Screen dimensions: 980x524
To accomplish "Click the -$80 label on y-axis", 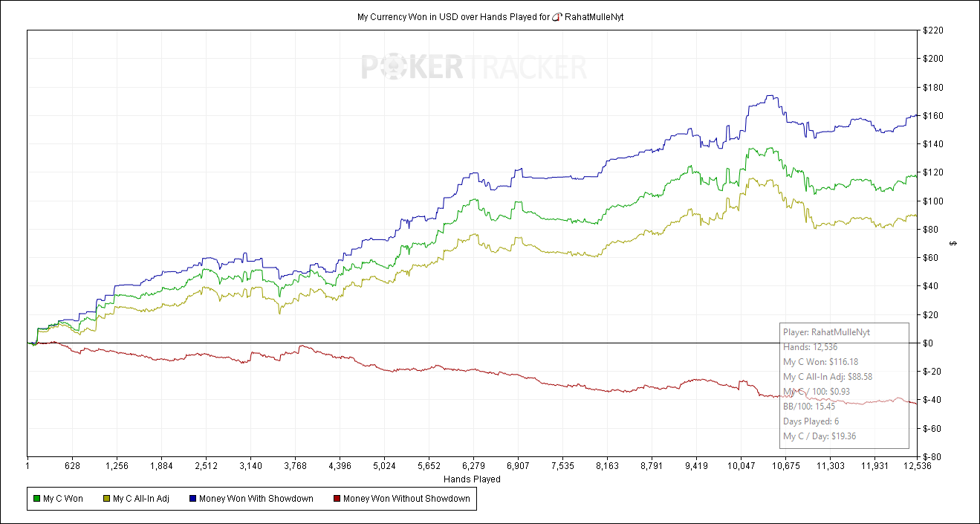I will coord(933,456).
